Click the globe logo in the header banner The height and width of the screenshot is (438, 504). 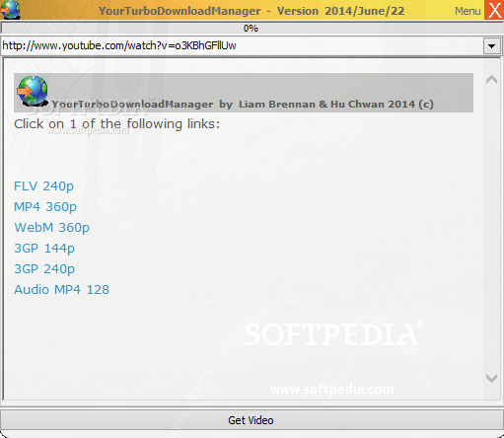(x=33, y=91)
